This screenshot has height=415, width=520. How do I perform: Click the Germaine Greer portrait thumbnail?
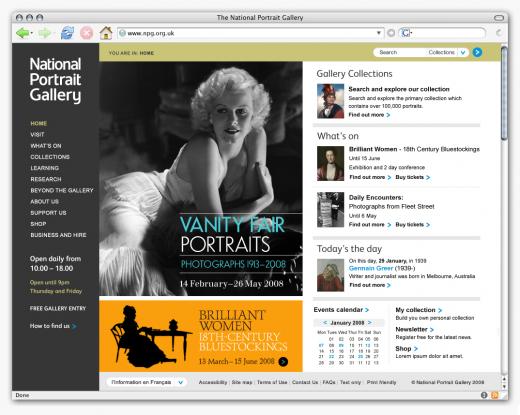pyautogui.click(x=330, y=275)
